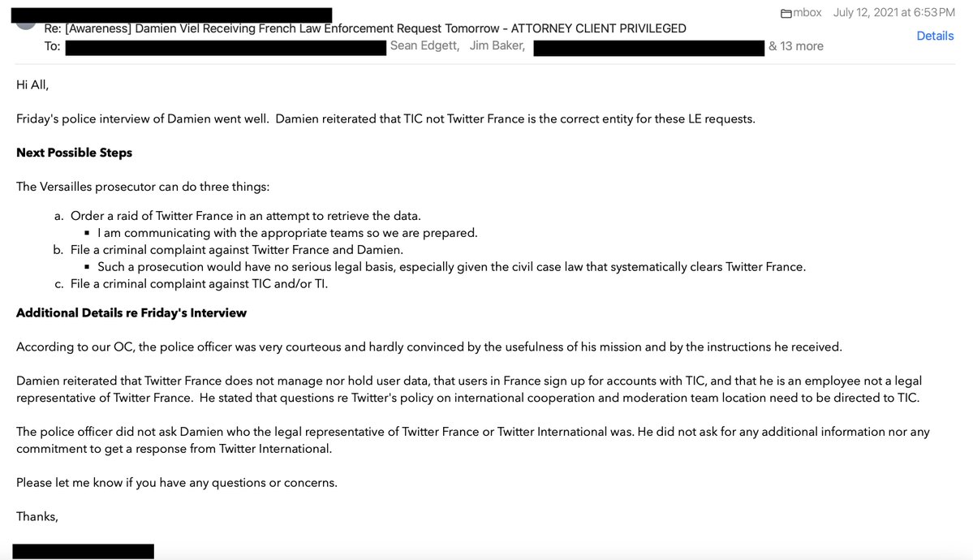Select recipient Jim Baker
This screenshot has width=973, height=560.
click(x=497, y=46)
